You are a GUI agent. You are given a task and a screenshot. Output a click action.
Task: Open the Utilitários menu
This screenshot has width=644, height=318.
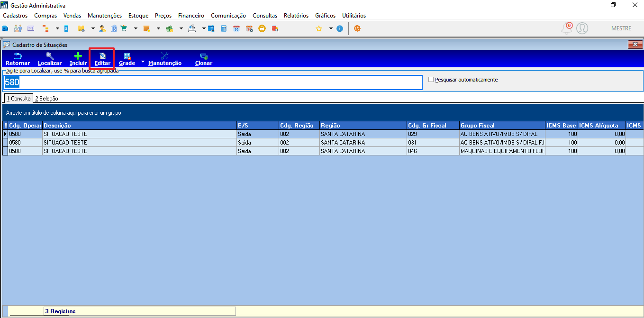[354, 16]
